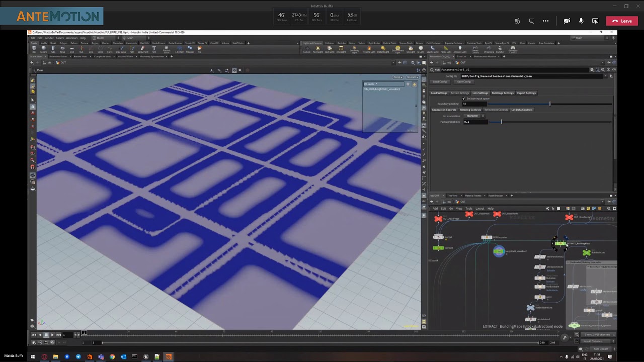Image resolution: width=644 pixels, height=362 pixels.
Task: Open the Render menu
Action: tap(49, 38)
